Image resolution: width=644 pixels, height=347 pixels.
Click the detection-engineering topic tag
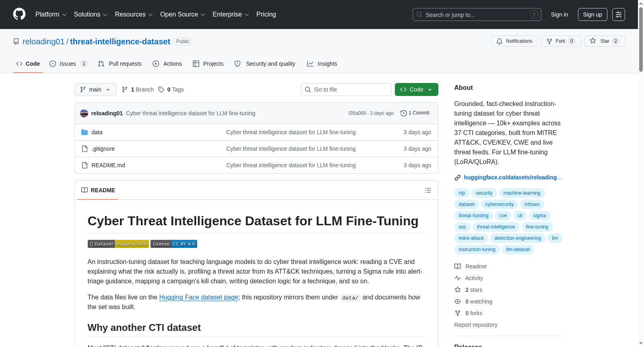pos(518,238)
